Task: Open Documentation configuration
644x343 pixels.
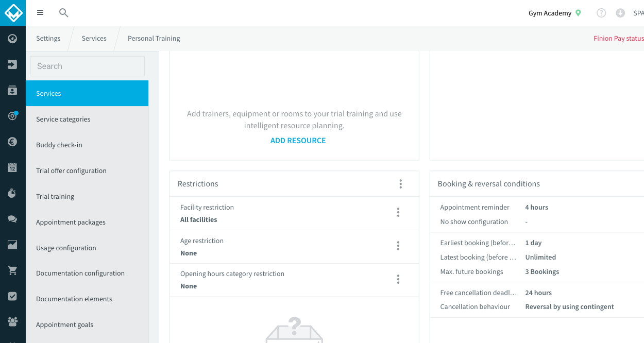Action: [x=87, y=273]
